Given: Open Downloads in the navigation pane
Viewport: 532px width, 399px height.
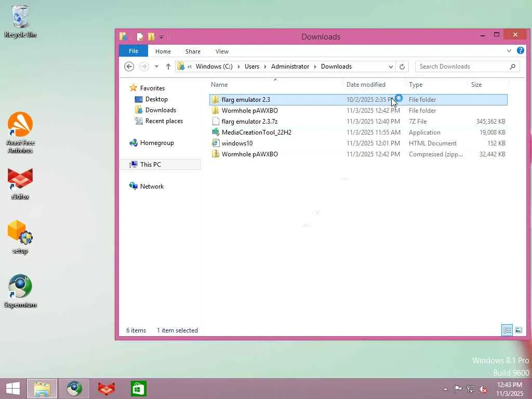Looking at the screenshot, I should [x=161, y=110].
